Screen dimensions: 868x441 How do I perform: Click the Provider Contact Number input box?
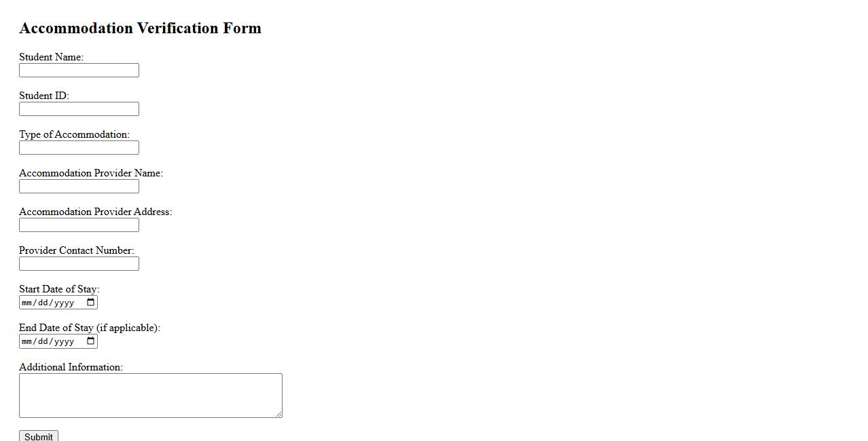click(x=79, y=264)
